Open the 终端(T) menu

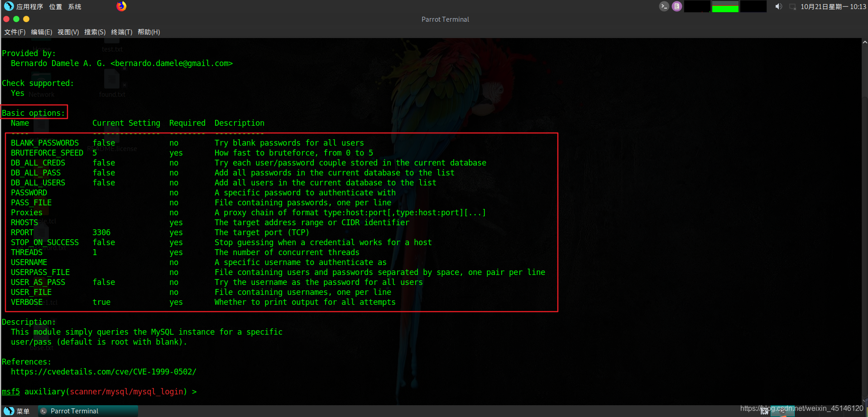[x=121, y=32]
